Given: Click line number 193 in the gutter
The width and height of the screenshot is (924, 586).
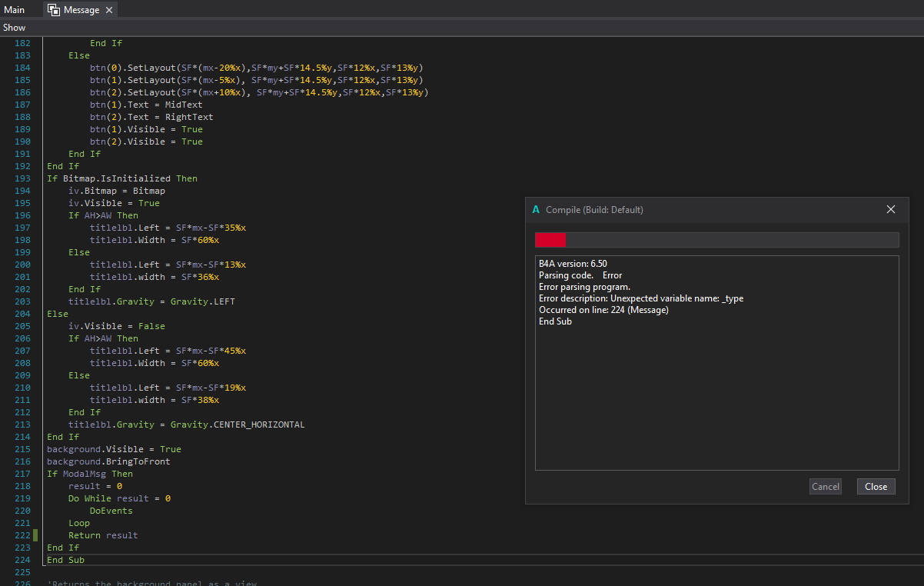Looking at the screenshot, I should point(22,178).
